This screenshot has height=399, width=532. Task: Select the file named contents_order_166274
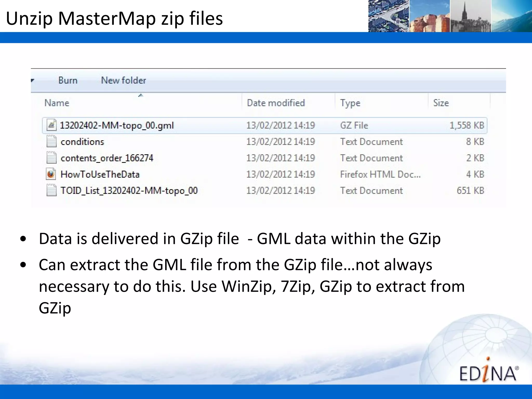107,158
